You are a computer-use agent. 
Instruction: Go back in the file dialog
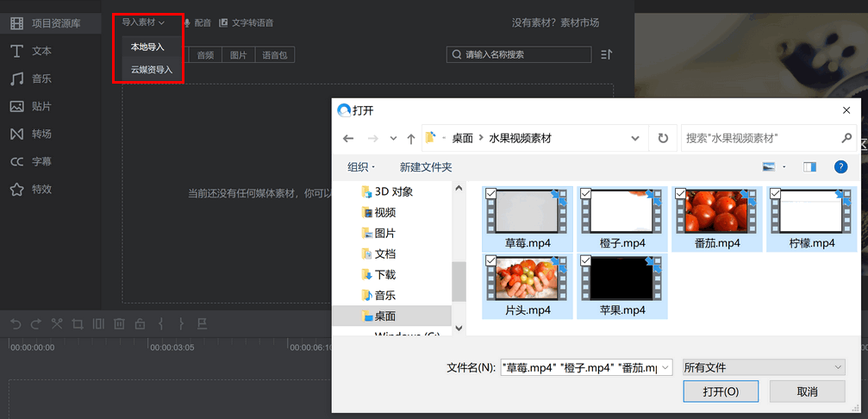pyautogui.click(x=348, y=139)
